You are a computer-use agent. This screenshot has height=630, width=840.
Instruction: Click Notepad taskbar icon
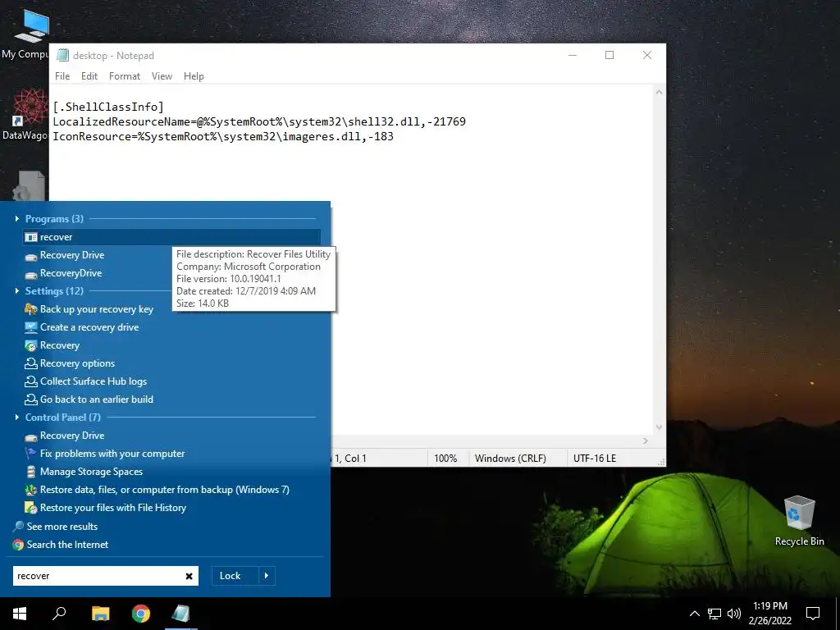point(181,614)
